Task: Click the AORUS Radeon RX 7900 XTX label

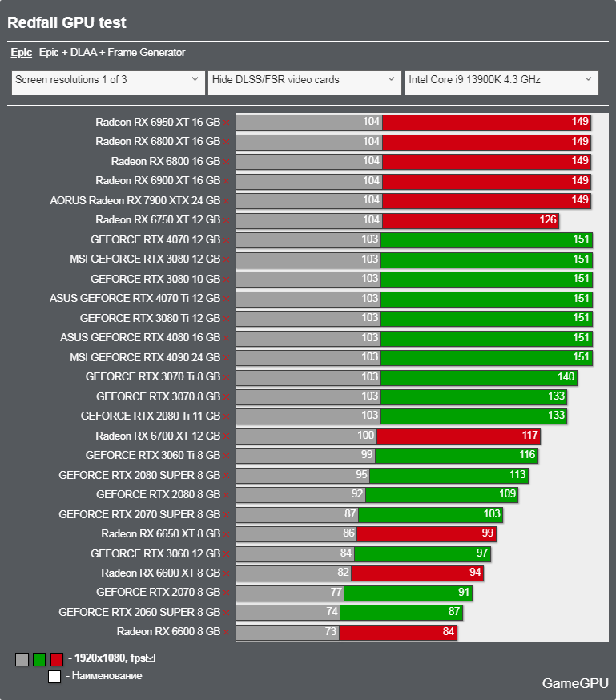Action: coord(135,200)
